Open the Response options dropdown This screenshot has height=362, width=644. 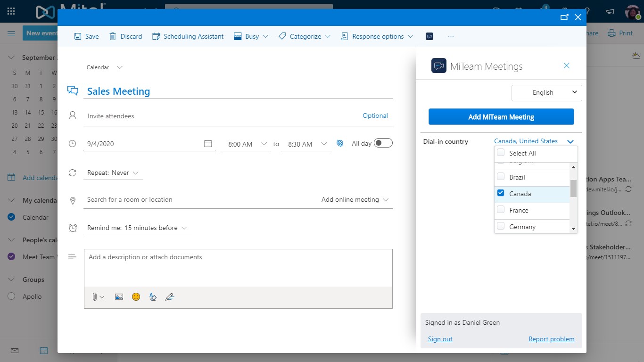point(377,36)
